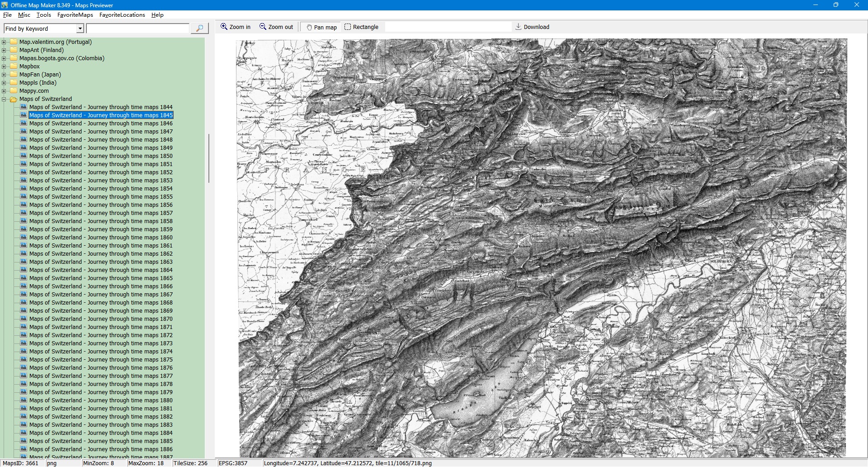Open the Find by Keyword dropdown
This screenshot has height=467, width=868.
point(80,29)
